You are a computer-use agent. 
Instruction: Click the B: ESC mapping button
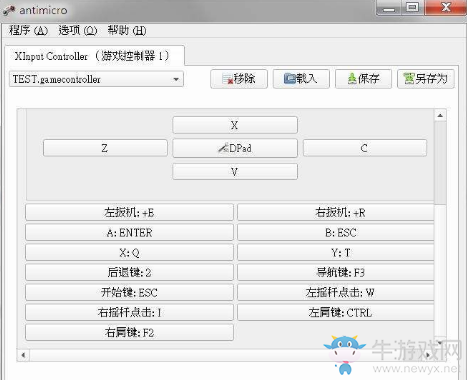(x=336, y=232)
